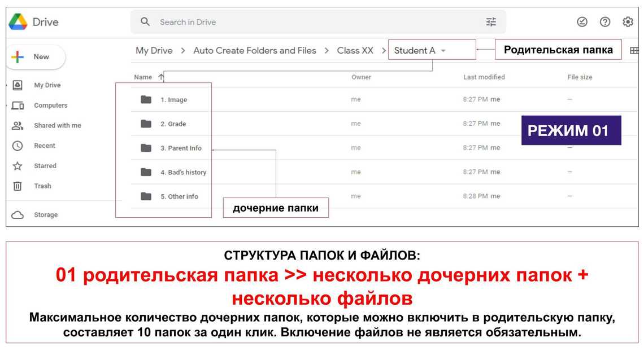The image size is (644, 351).
Task: Click the folder icon for 1. Image
Action: coord(146,100)
